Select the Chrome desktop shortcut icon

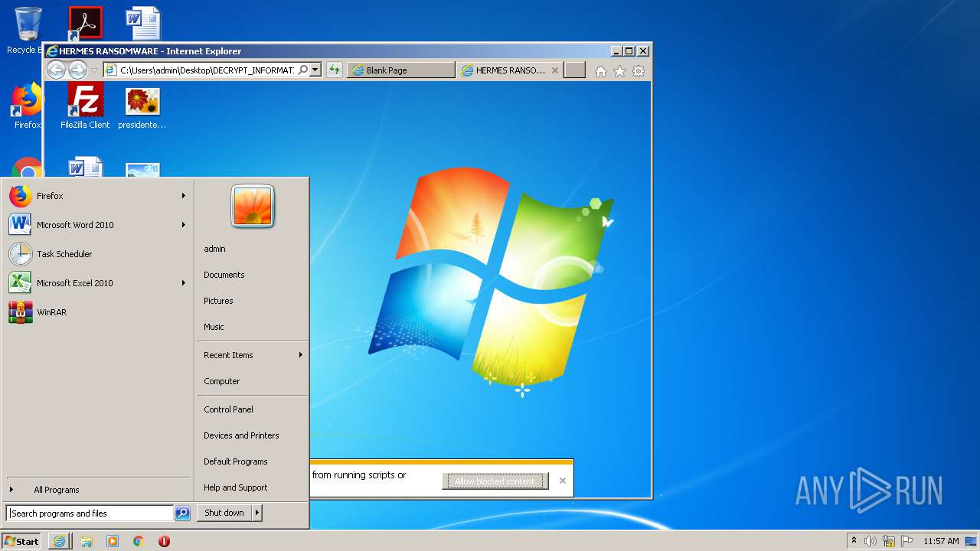[x=28, y=168]
